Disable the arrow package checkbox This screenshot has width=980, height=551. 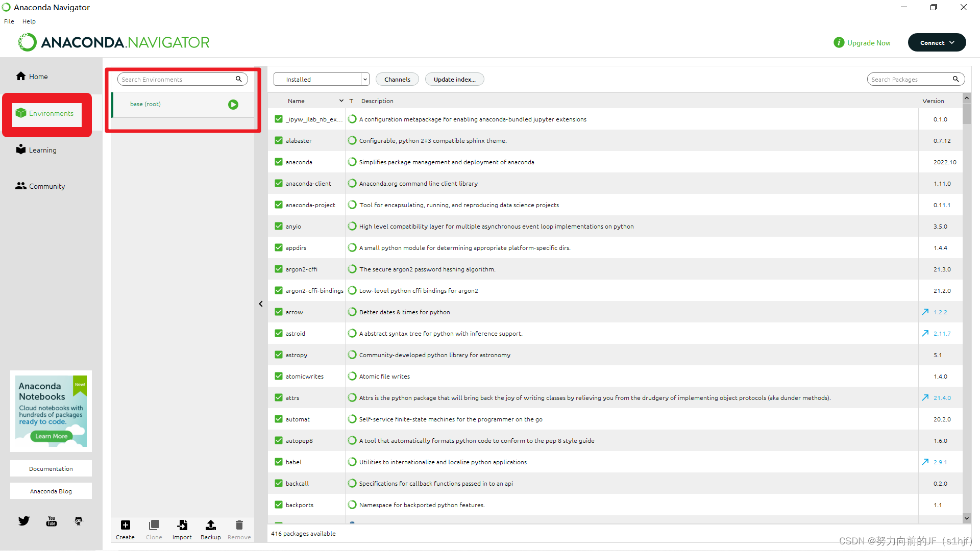click(279, 312)
